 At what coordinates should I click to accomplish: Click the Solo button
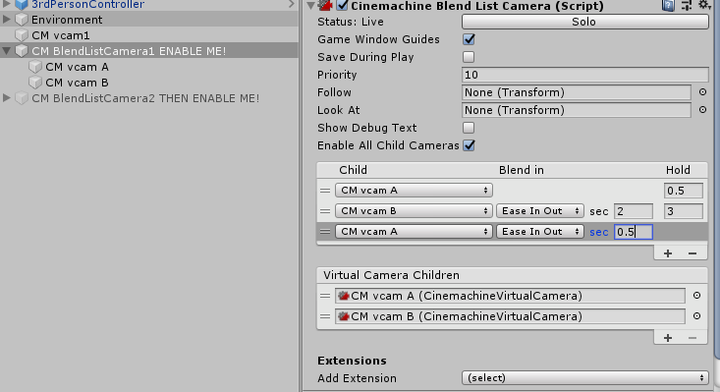coord(585,22)
